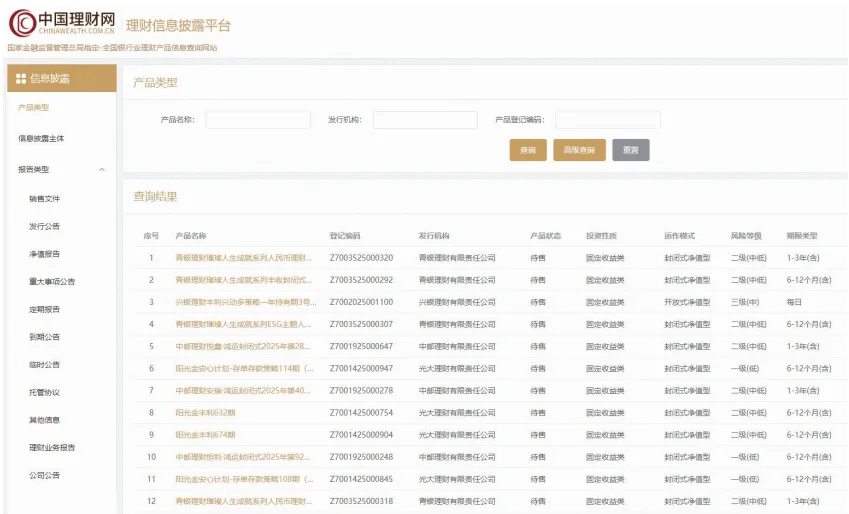Click the grey 重置 button
The height and width of the screenshot is (514, 849).
point(631,150)
